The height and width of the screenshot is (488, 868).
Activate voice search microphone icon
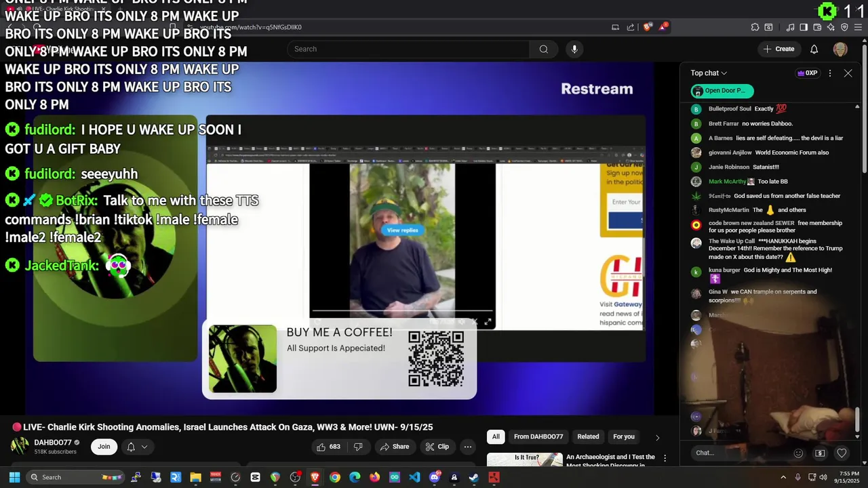(x=574, y=49)
